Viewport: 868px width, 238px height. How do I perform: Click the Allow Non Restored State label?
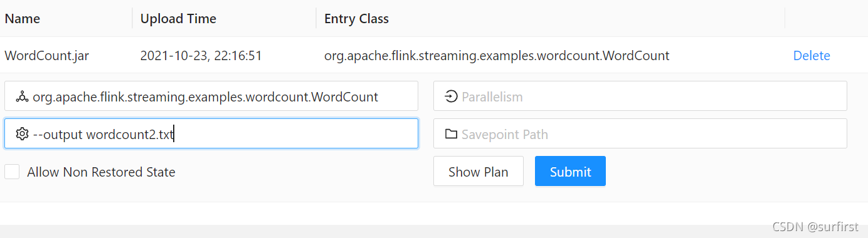[101, 172]
